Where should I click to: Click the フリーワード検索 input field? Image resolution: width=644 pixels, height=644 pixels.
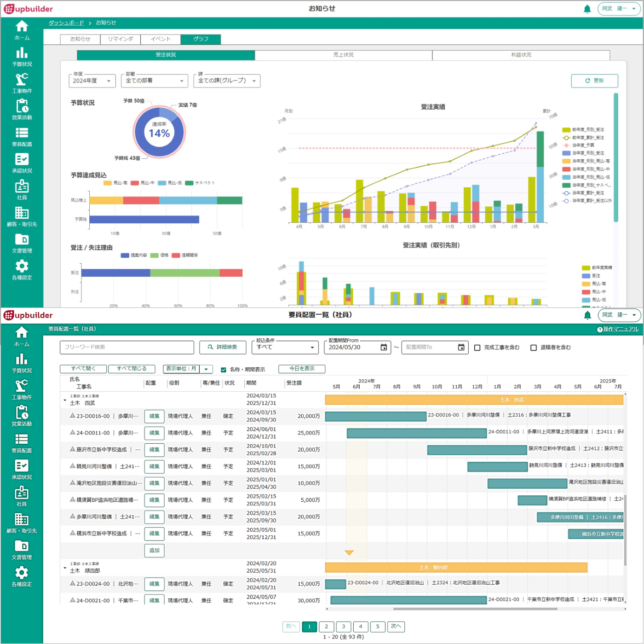pyautogui.click(x=126, y=347)
